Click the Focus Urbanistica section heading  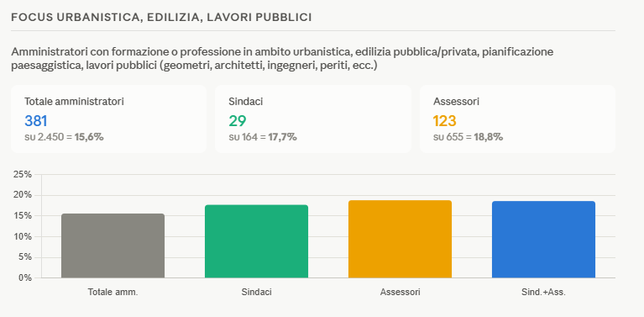point(161,18)
